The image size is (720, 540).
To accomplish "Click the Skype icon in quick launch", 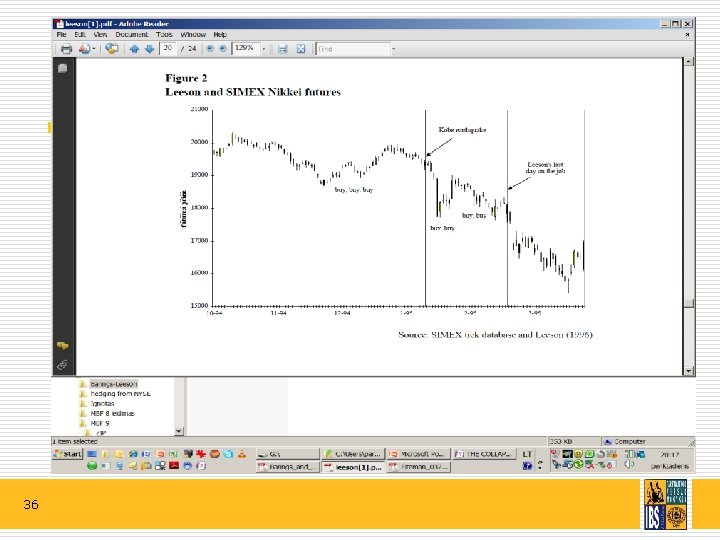I will [x=228, y=454].
